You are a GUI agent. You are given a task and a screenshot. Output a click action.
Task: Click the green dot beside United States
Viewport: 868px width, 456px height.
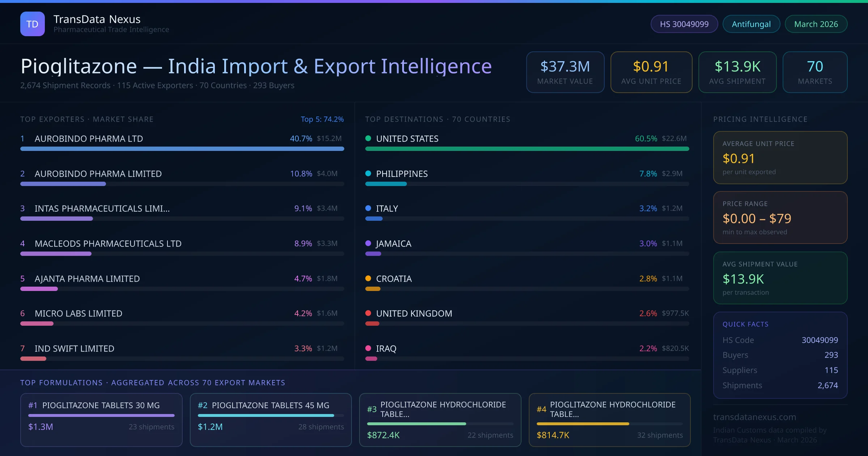tap(368, 138)
